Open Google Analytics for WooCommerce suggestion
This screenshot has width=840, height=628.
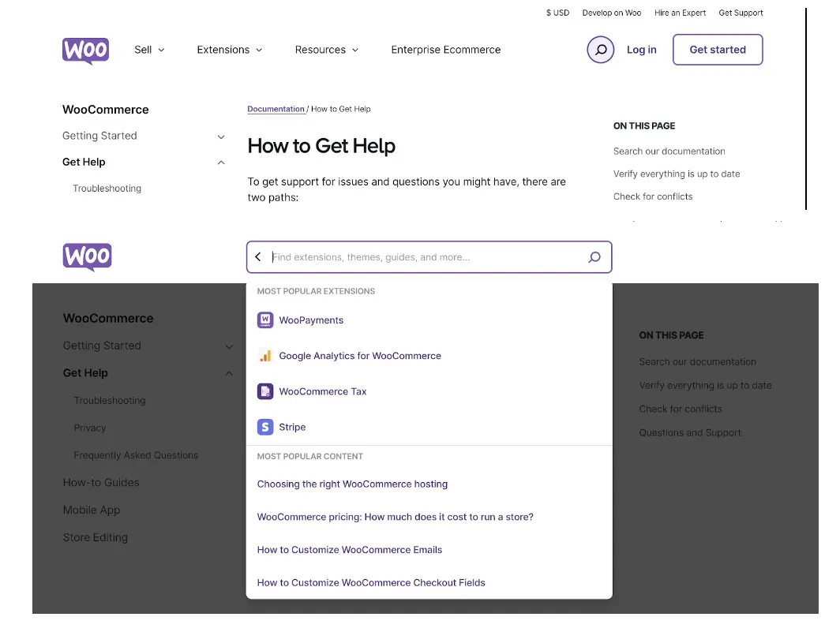point(360,356)
